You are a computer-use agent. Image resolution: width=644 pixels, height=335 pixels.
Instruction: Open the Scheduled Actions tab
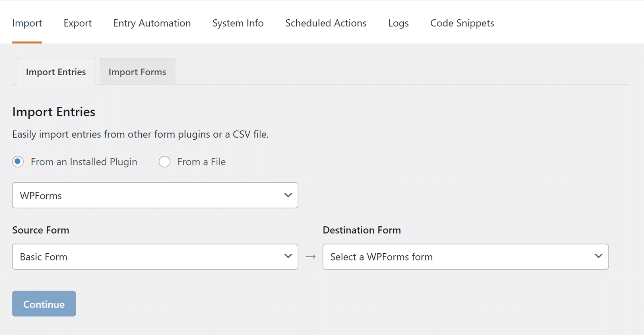tap(326, 23)
